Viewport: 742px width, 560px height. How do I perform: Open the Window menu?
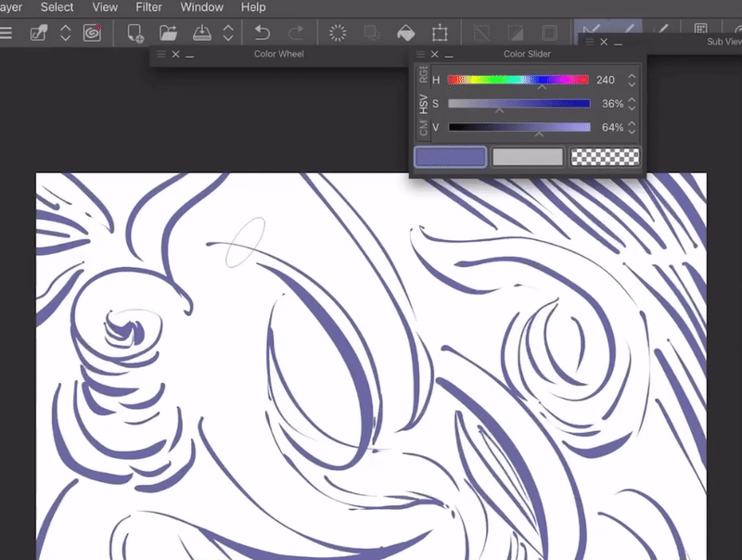point(201,7)
